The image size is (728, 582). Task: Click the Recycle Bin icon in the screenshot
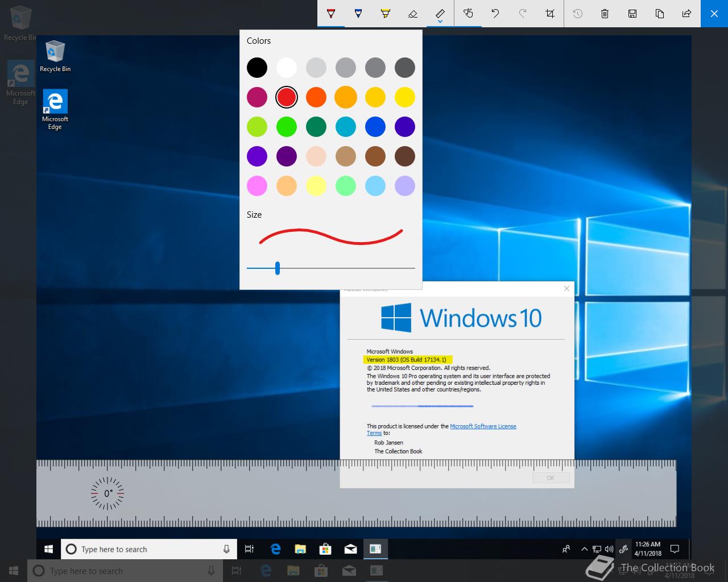[x=55, y=56]
